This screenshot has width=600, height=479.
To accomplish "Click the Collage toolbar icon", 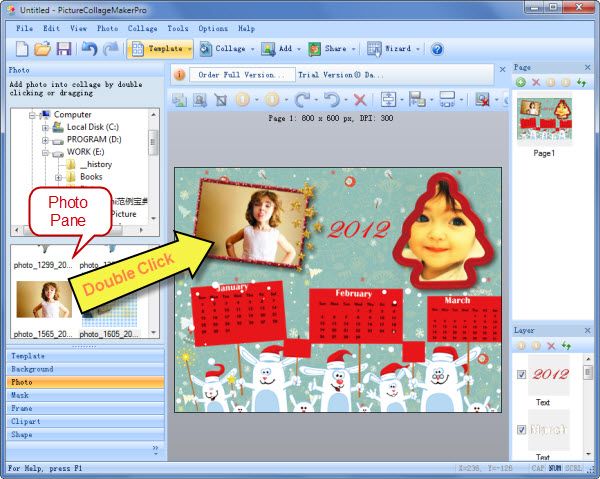I will tap(205, 49).
